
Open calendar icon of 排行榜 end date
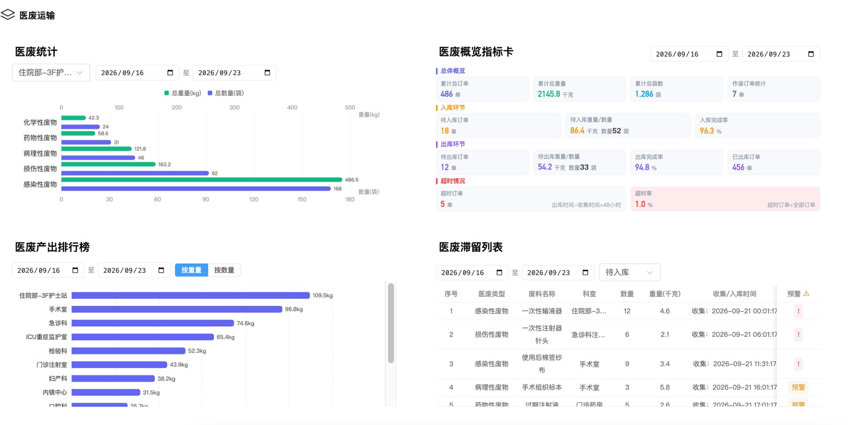coord(162,270)
